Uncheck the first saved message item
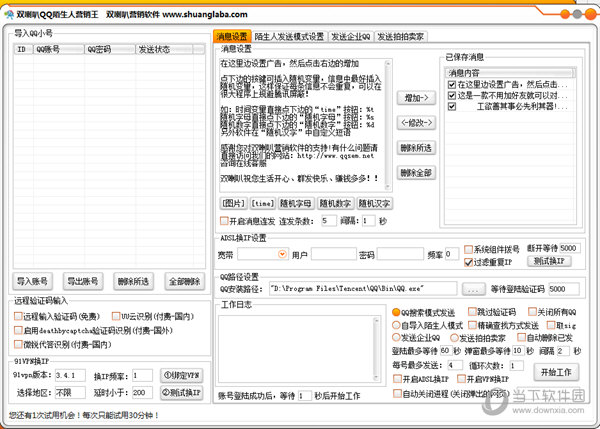The image size is (600, 429). (x=452, y=84)
